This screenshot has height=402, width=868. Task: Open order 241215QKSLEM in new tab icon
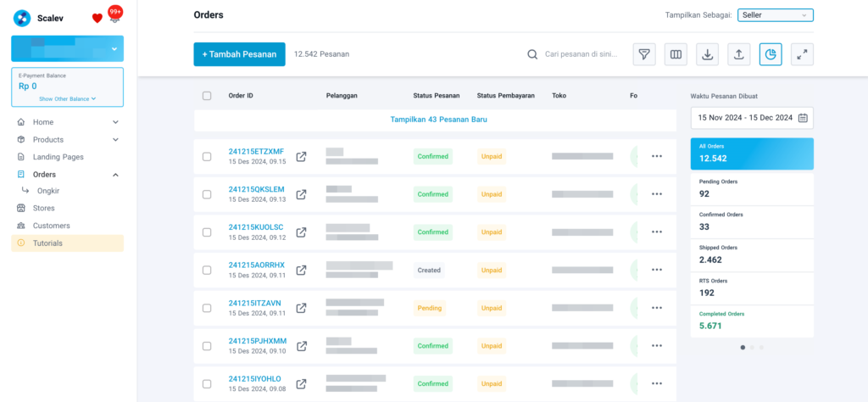pos(301,194)
